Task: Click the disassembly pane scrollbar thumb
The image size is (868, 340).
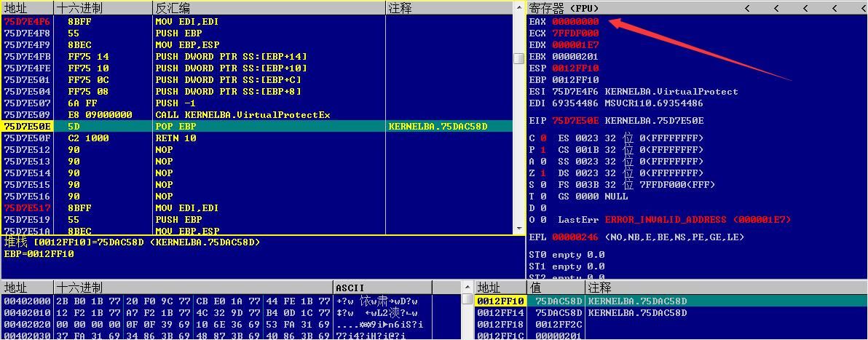Action: [x=518, y=59]
